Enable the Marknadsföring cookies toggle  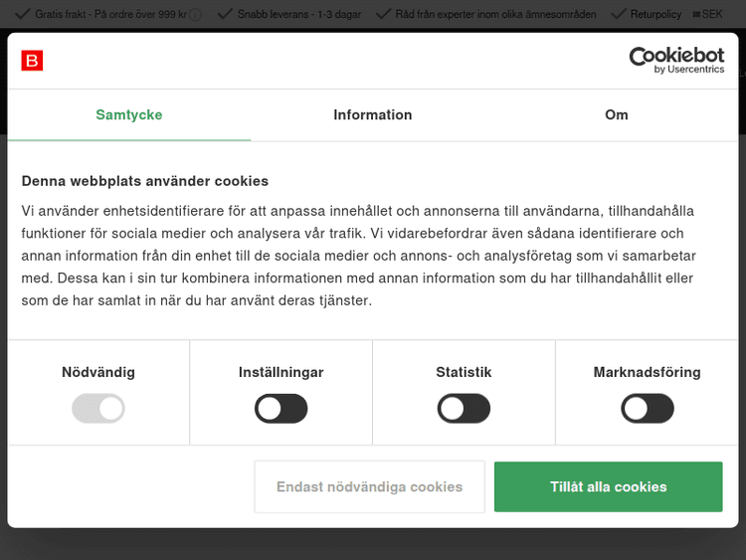pyautogui.click(x=647, y=408)
